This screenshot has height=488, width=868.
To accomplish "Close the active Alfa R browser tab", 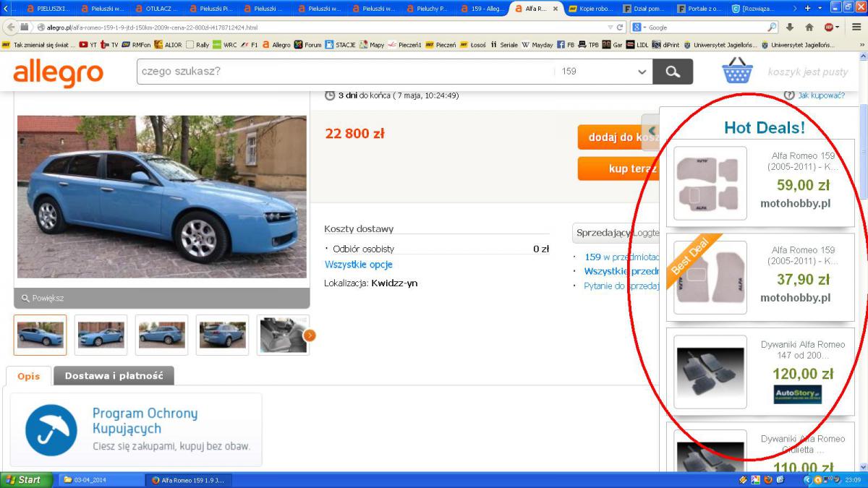I will 555,9.
